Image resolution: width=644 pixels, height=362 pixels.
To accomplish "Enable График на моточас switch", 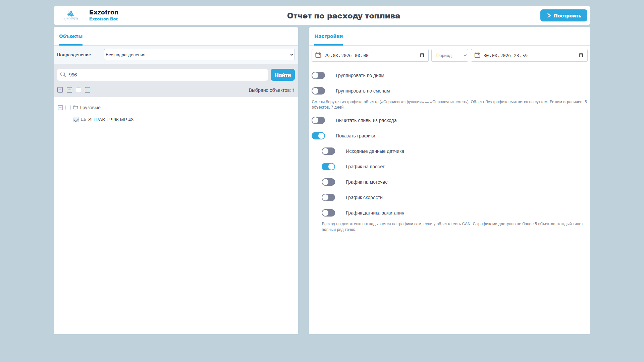I will coord(328,182).
